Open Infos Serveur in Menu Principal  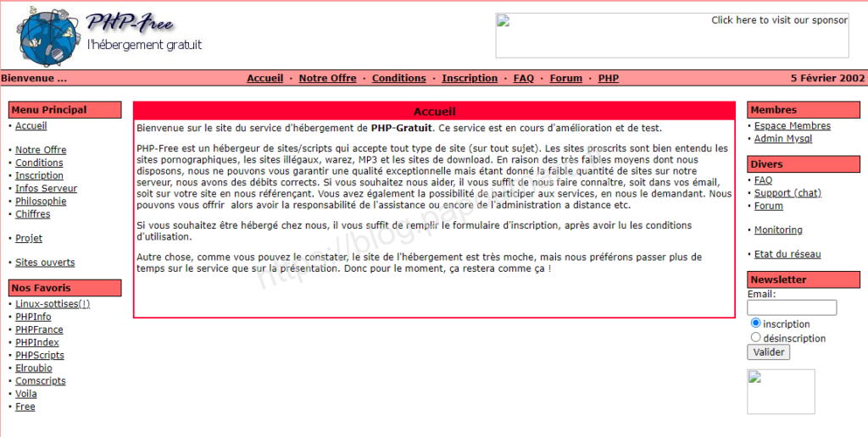46,189
